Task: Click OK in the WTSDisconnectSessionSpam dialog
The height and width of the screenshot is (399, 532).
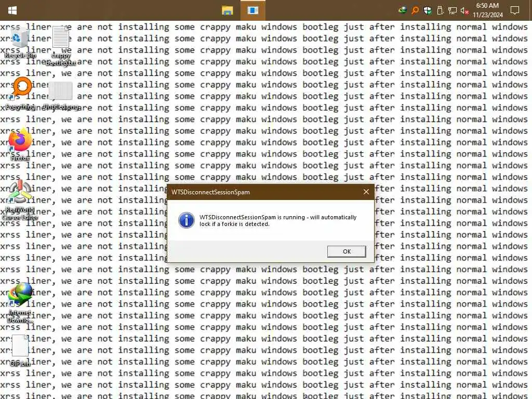Action: coord(347,251)
